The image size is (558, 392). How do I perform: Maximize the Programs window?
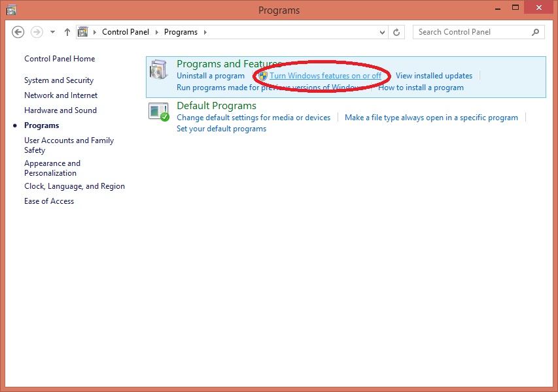click(x=515, y=7)
